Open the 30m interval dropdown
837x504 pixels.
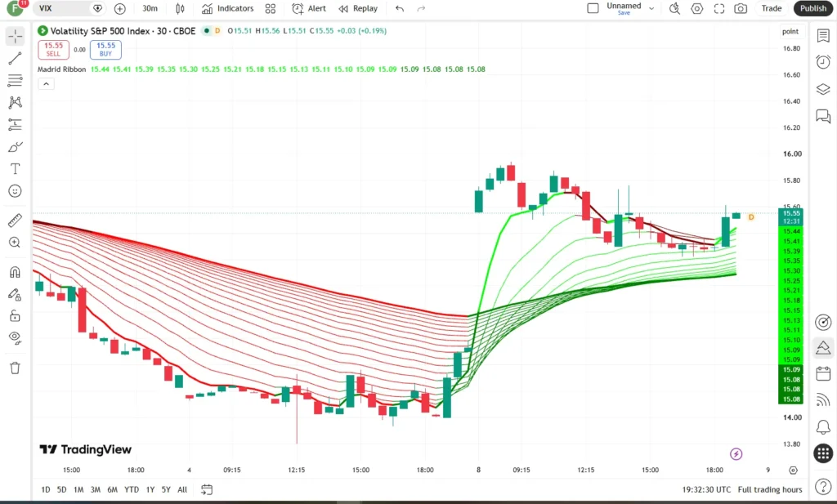(x=150, y=8)
